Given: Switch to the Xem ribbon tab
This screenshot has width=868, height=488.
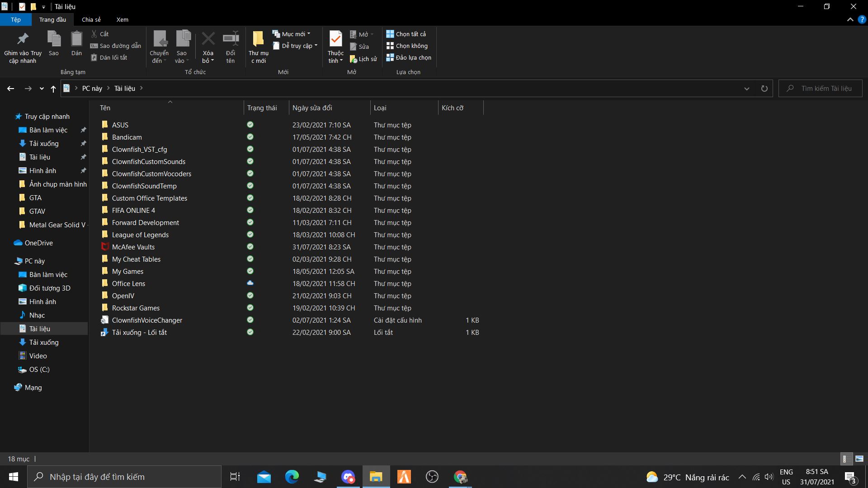Looking at the screenshot, I should coord(122,19).
